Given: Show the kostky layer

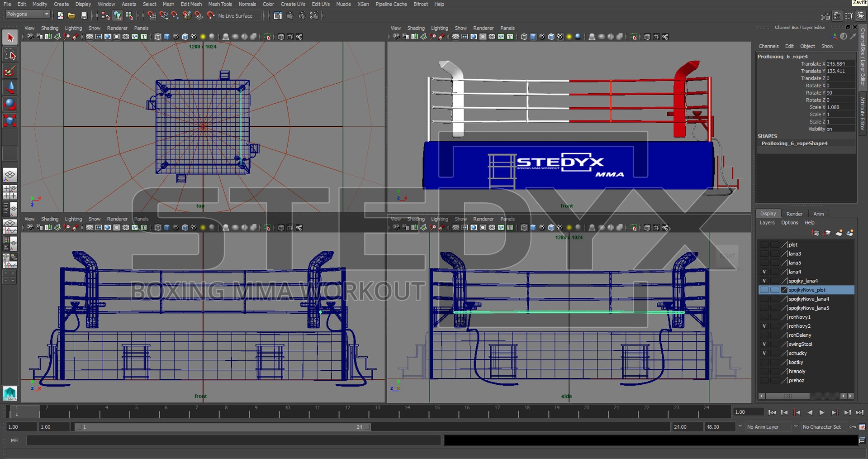Looking at the screenshot, I should coord(764,362).
